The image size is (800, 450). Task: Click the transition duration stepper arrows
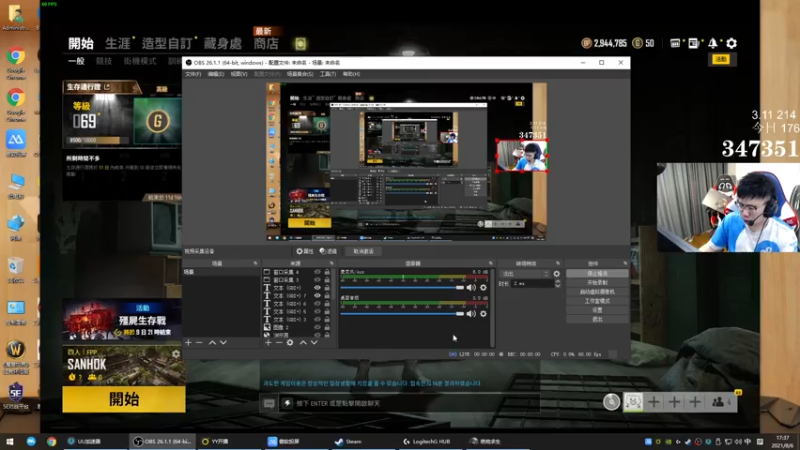tap(558, 284)
